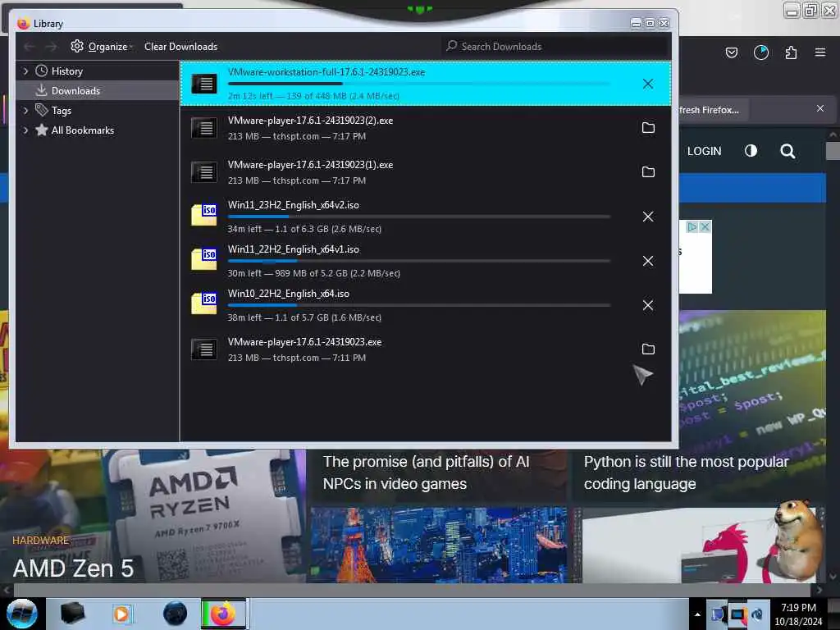The image size is (840, 630).
Task: Open Python most popular coding language article
Action: click(686, 472)
